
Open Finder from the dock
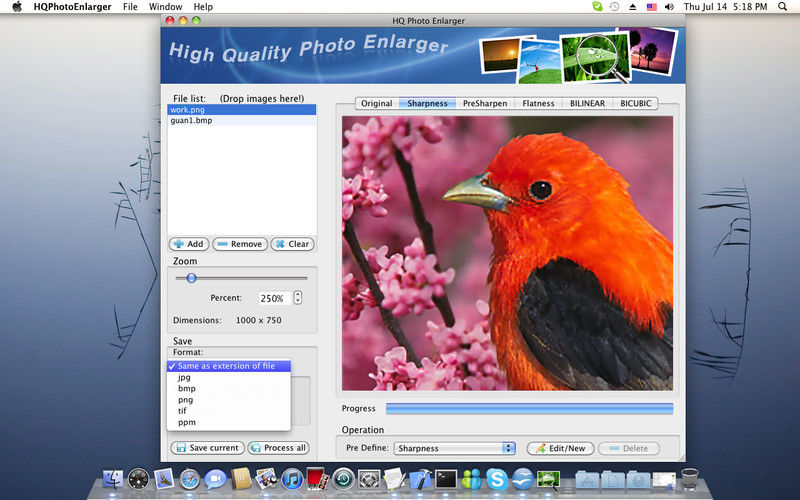click(x=113, y=480)
